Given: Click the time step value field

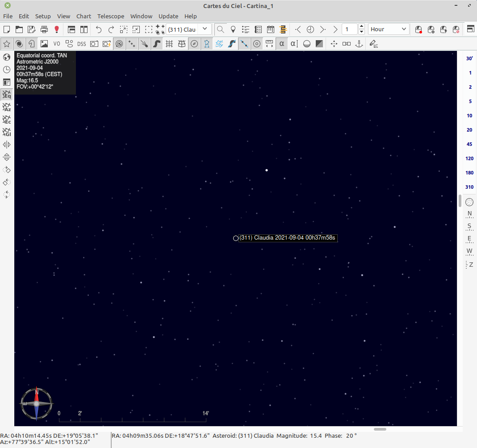Looking at the screenshot, I should [x=350, y=29].
